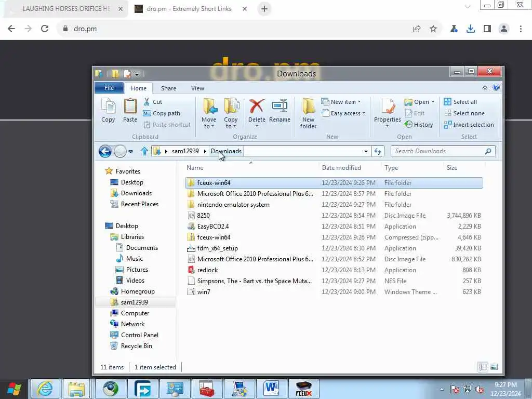532x399 pixels.
Task: Launch Internet Explorer from taskbar
Action: 45,389
